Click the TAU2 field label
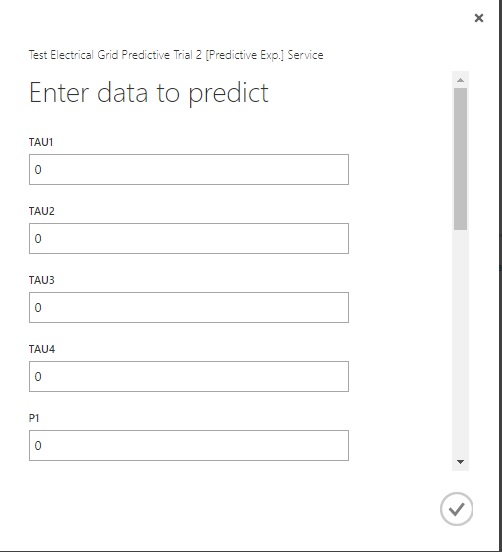Screen dimensions: 502x552 tap(42, 211)
